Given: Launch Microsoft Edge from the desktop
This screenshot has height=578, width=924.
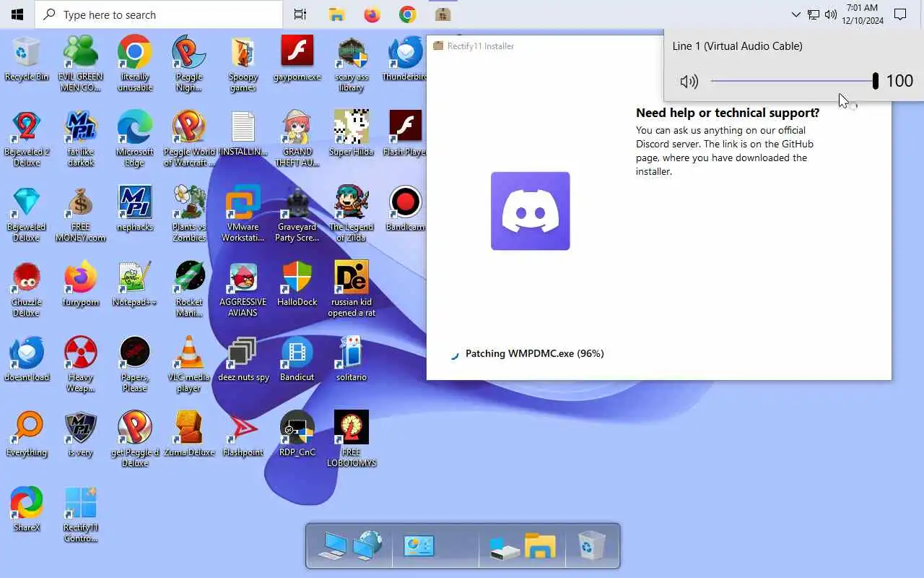Looking at the screenshot, I should 135,139.
